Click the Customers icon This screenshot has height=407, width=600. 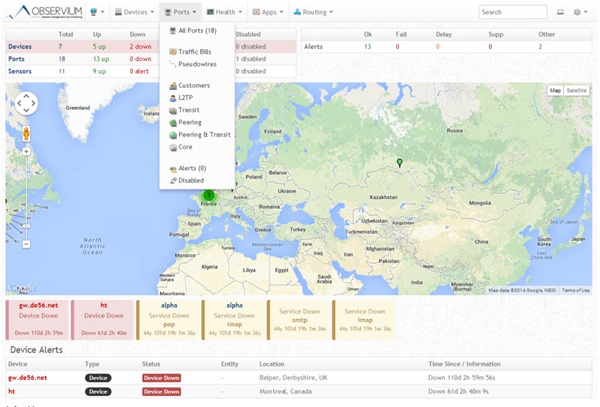point(173,86)
